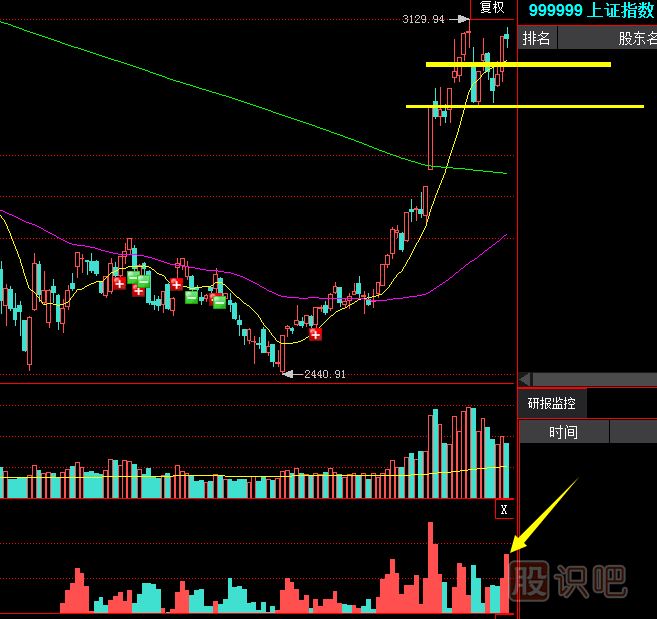Open the 排名 ranking tab

click(x=537, y=39)
